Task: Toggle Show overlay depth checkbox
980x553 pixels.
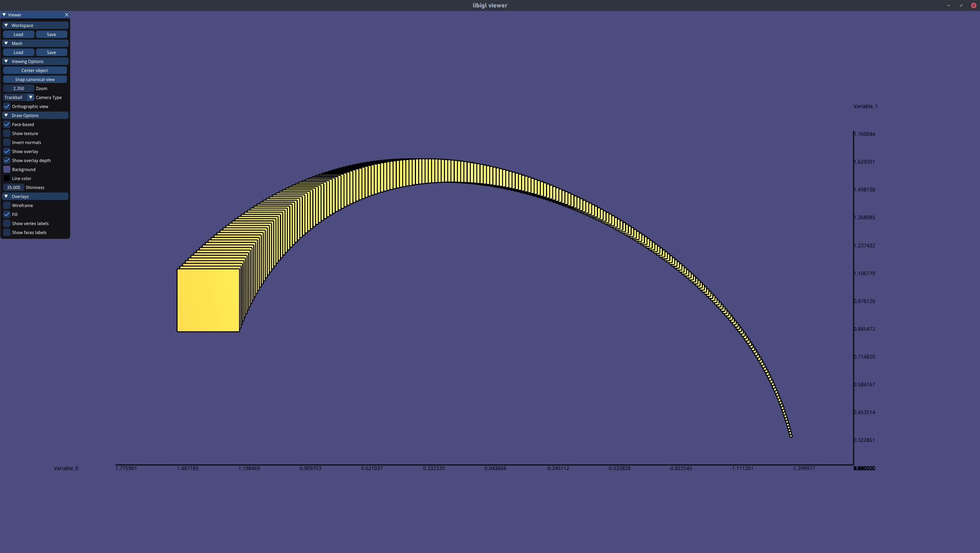Action: coord(7,160)
